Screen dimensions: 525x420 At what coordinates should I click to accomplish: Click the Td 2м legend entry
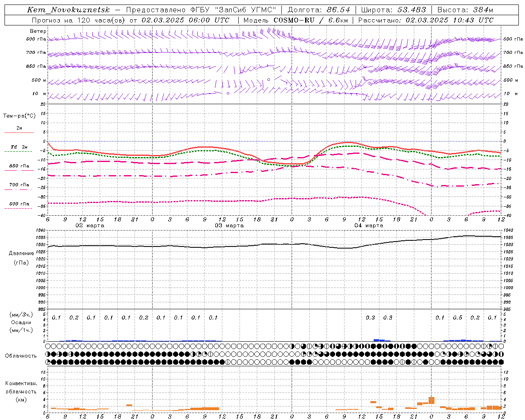(19, 147)
